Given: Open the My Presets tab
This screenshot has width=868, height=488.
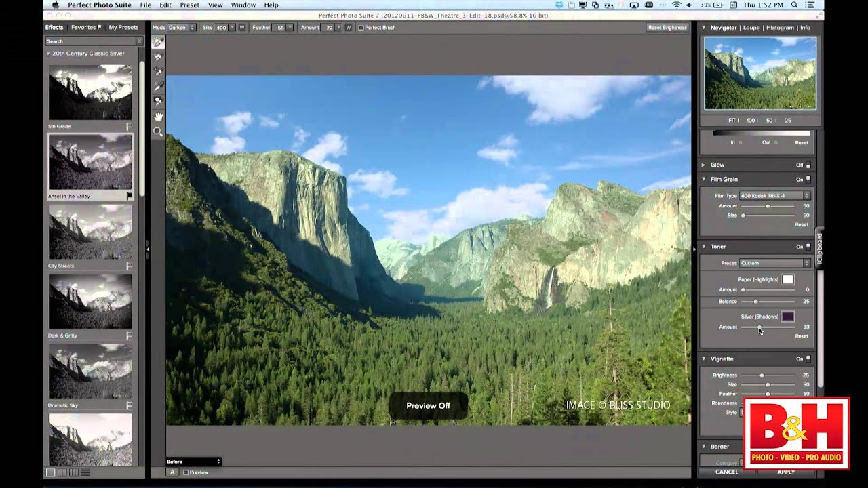Looking at the screenshot, I should (x=123, y=28).
